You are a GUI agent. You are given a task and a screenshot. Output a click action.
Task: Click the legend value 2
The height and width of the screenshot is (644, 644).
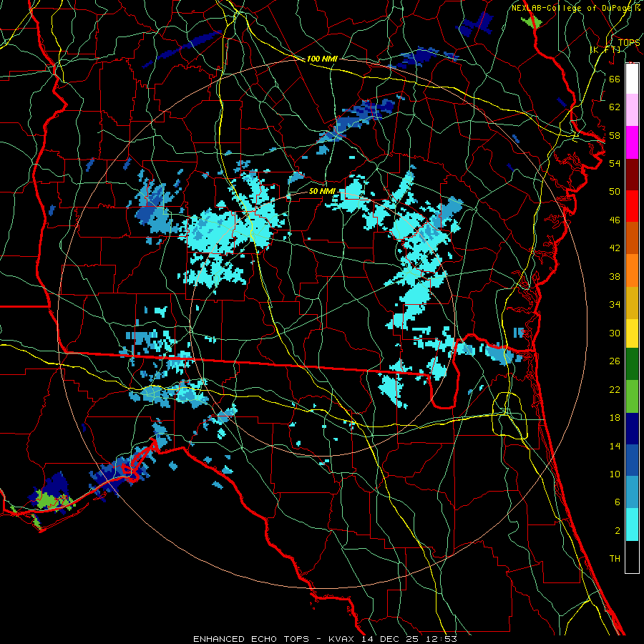click(x=618, y=530)
